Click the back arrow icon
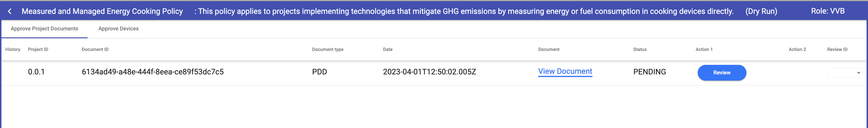868x128 pixels. click(x=10, y=11)
